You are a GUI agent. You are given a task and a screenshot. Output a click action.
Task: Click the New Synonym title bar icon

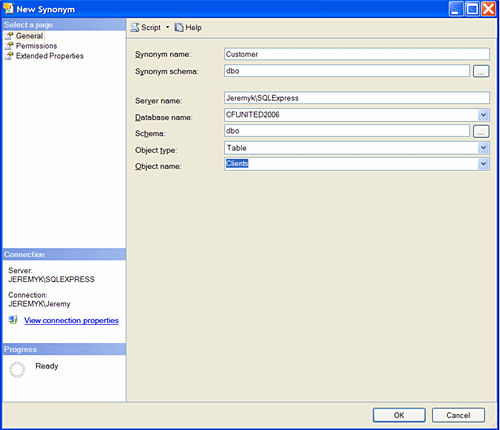(x=8, y=8)
